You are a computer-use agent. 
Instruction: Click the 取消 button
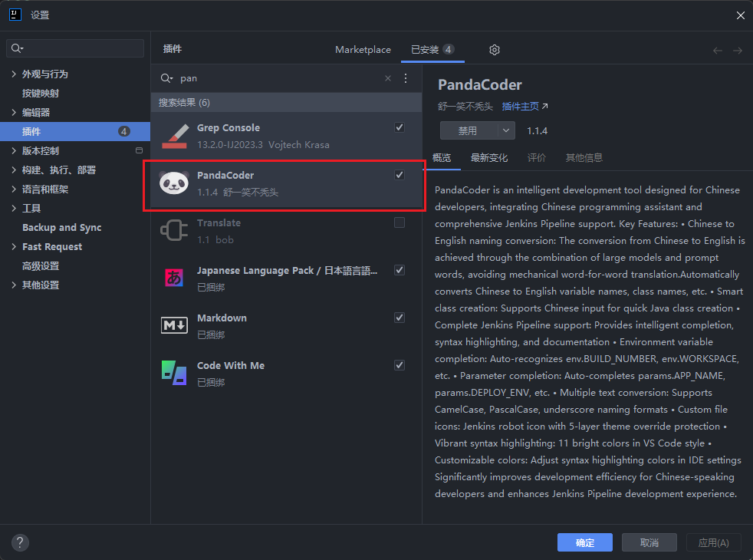point(649,542)
